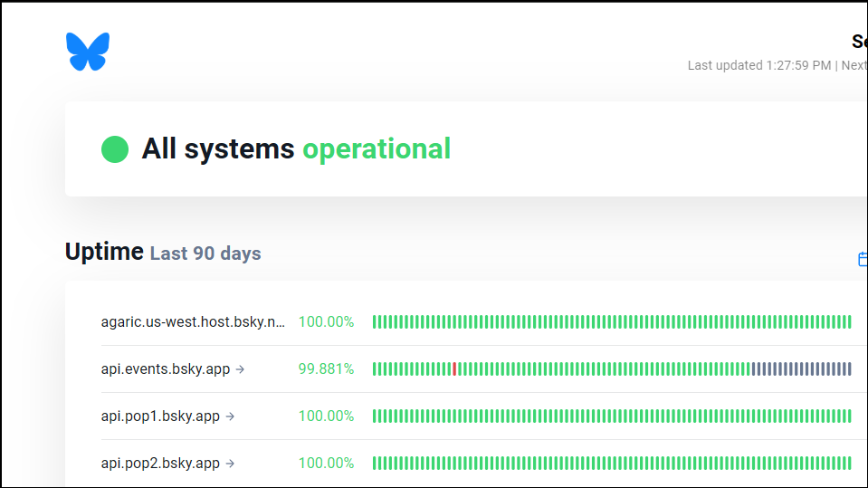Screen dimensions: 868x488
Task: Click the uptime bar chart for api.pop2.bsky.app
Action: (x=612, y=463)
